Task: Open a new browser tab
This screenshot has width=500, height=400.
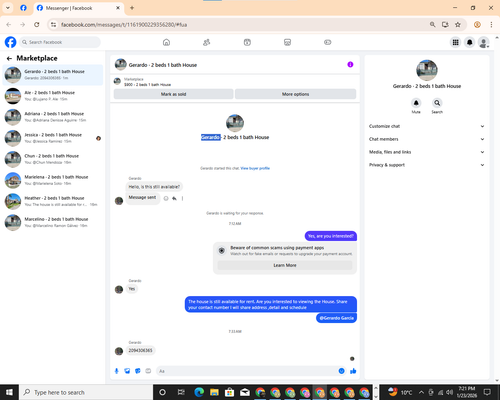Action: point(132,8)
